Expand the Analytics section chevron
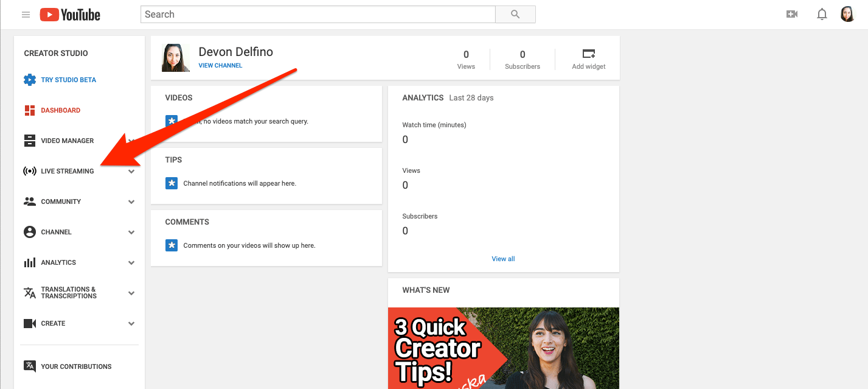 131,262
